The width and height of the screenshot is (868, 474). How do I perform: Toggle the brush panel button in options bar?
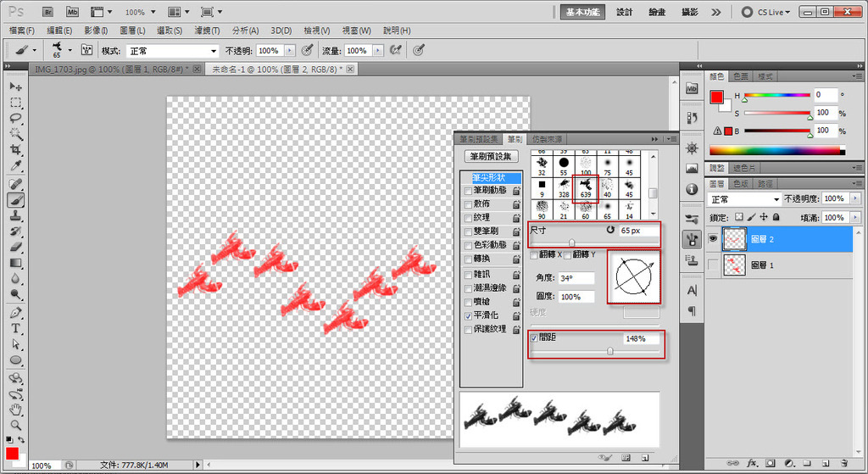tap(87, 50)
